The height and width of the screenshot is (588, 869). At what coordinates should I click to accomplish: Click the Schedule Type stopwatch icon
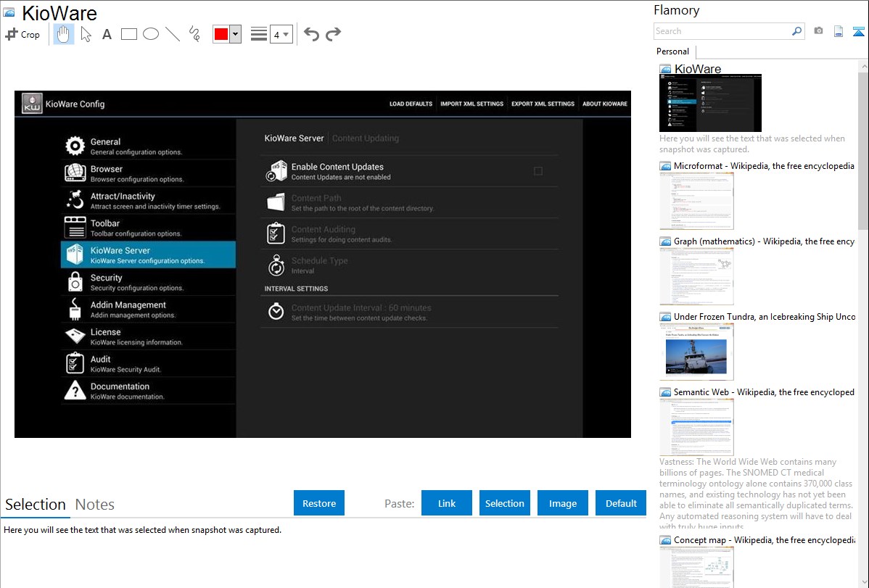click(276, 265)
